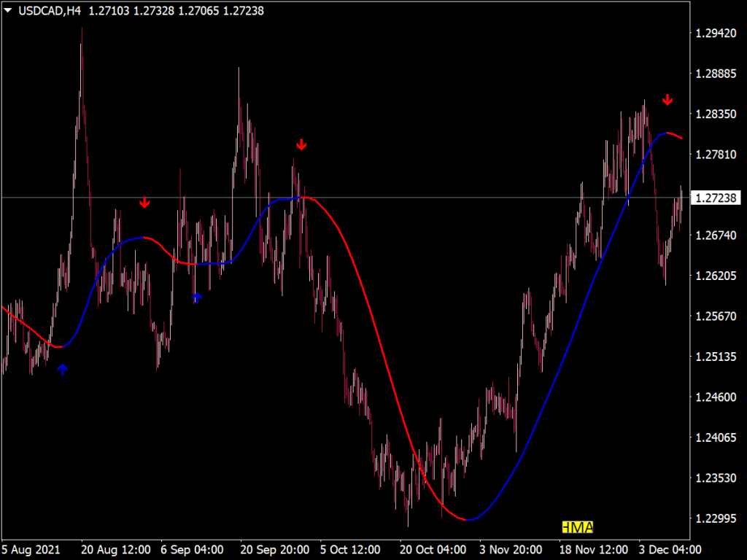Click the yellow HMA indicator label

576,526
